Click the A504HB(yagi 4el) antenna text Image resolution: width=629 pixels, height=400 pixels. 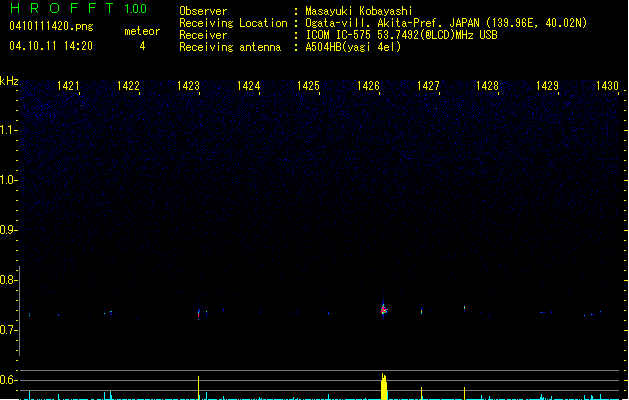[353, 47]
